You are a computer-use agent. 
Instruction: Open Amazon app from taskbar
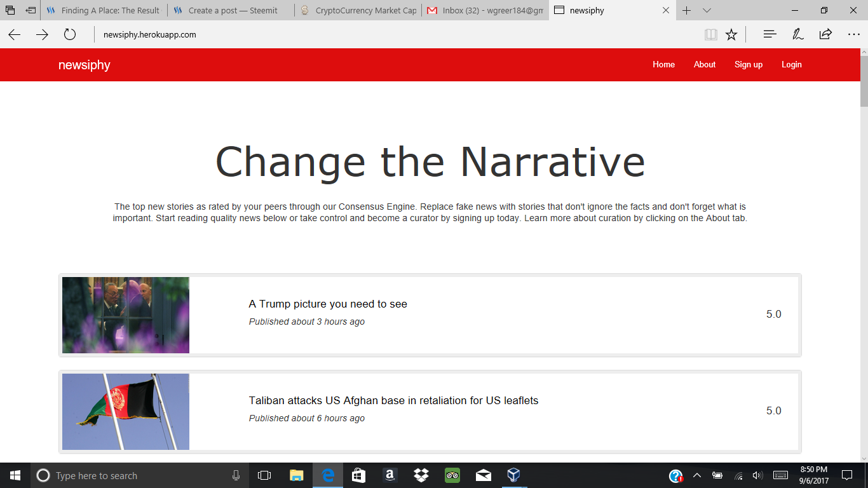point(390,475)
